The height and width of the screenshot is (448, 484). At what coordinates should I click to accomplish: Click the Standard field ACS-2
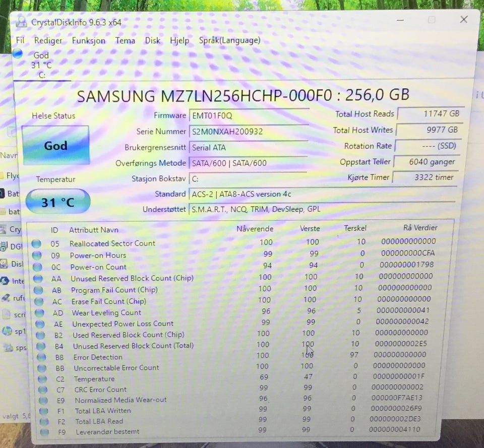323,194
